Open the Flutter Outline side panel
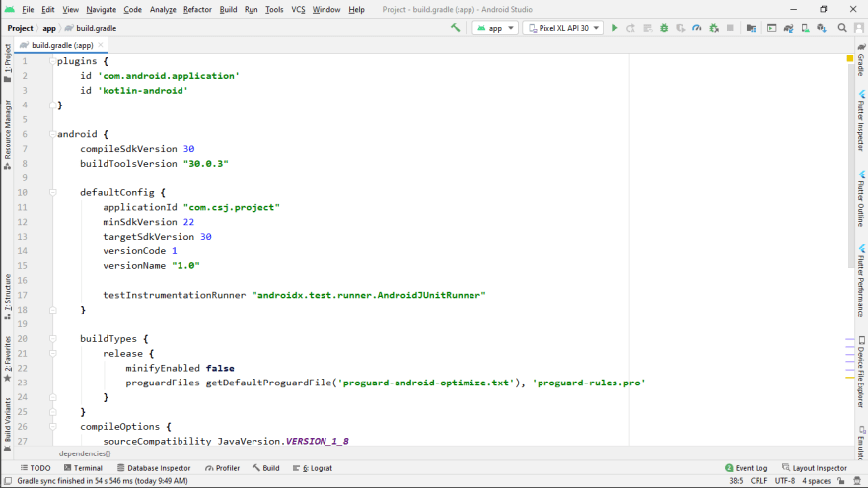Screen dimensions: 868x488 tap(861, 199)
